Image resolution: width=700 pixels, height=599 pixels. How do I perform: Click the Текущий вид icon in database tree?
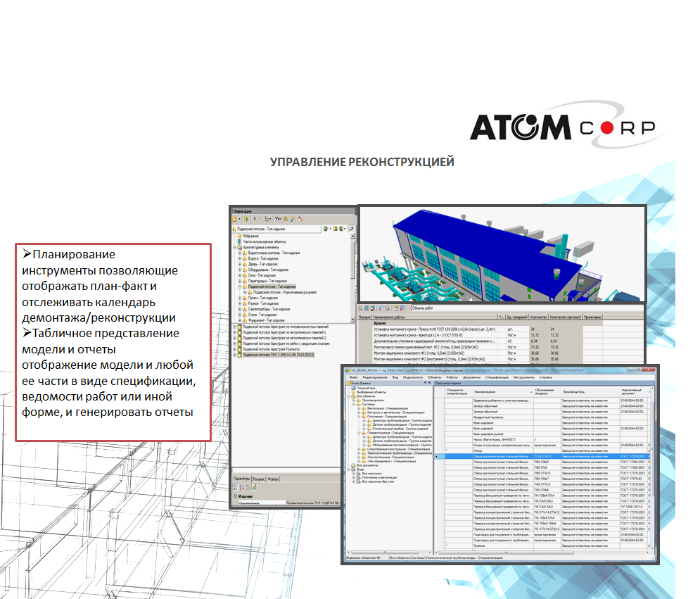[354, 388]
